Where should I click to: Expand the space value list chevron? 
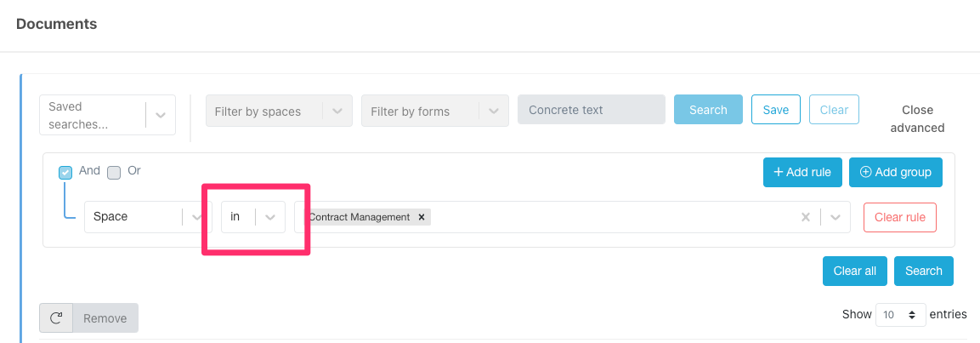pos(836,217)
